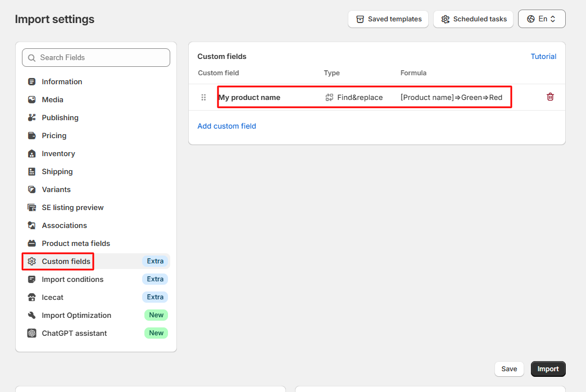Switch to Inventory settings
Viewport: 586px width, 392px height.
pyautogui.click(x=96, y=153)
